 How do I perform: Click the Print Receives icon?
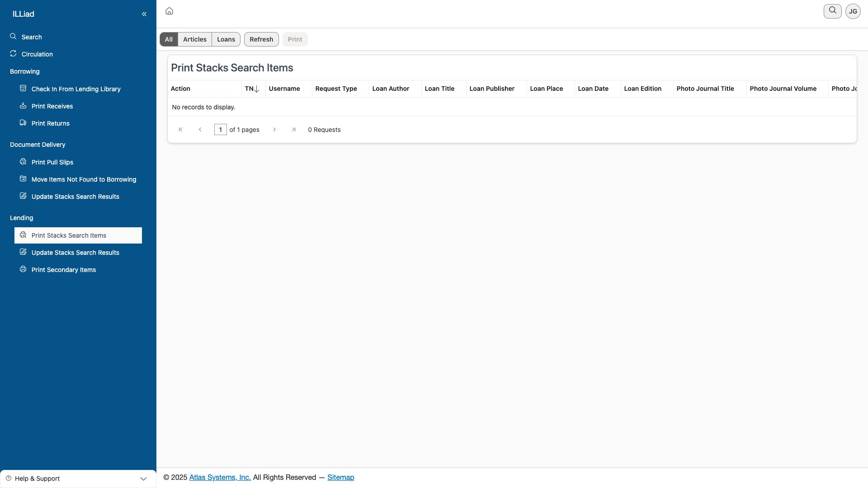[23, 106]
